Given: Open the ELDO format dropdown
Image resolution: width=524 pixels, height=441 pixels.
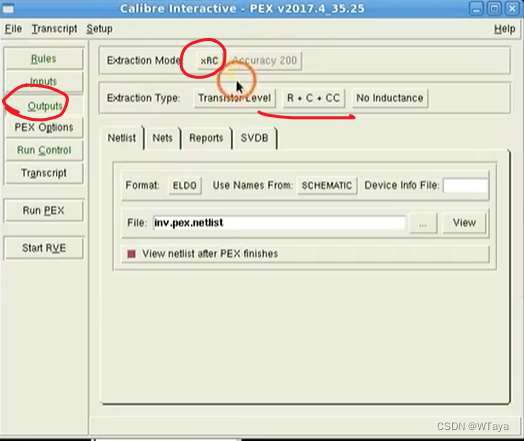Looking at the screenshot, I should click(184, 185).
